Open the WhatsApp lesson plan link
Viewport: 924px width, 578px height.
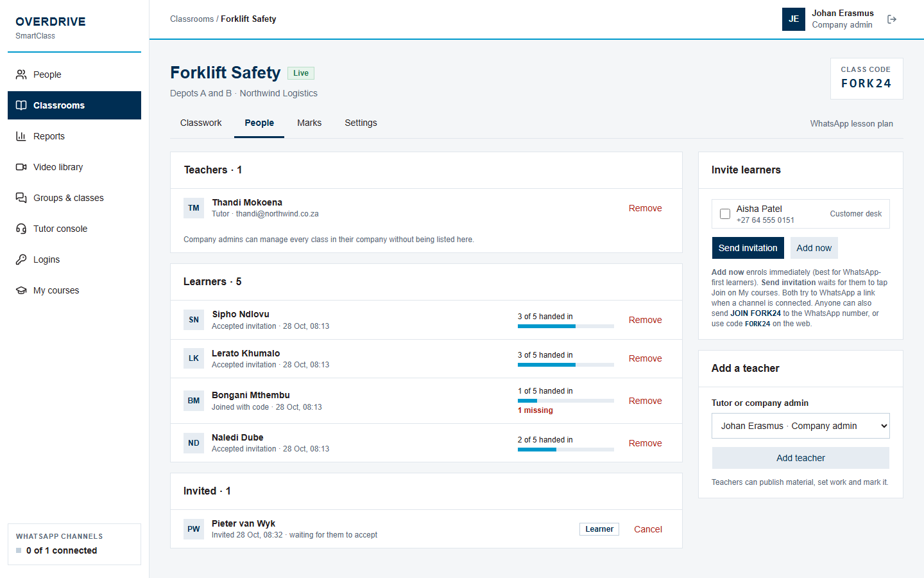point(851,124)
